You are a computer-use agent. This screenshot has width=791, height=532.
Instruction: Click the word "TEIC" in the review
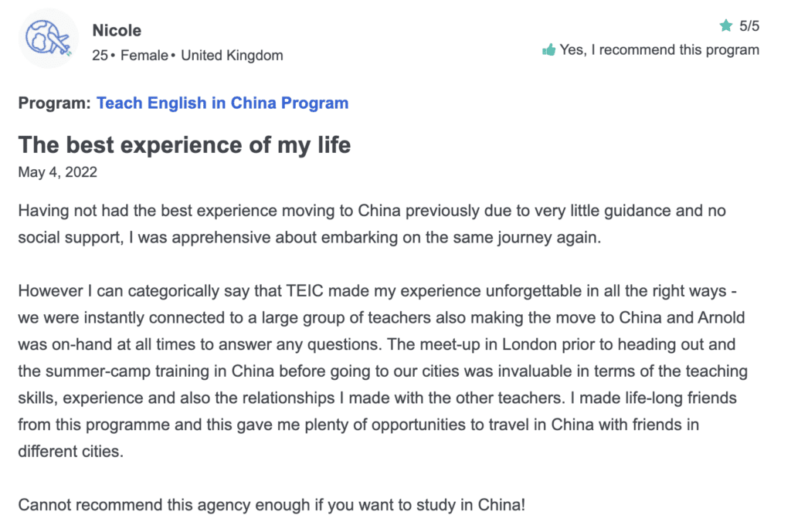pos(304,291)
